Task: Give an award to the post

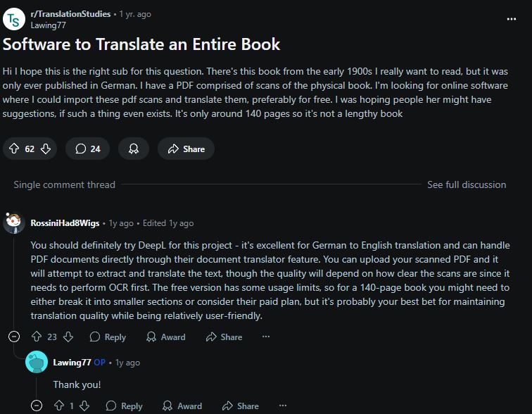Action: 133,149
